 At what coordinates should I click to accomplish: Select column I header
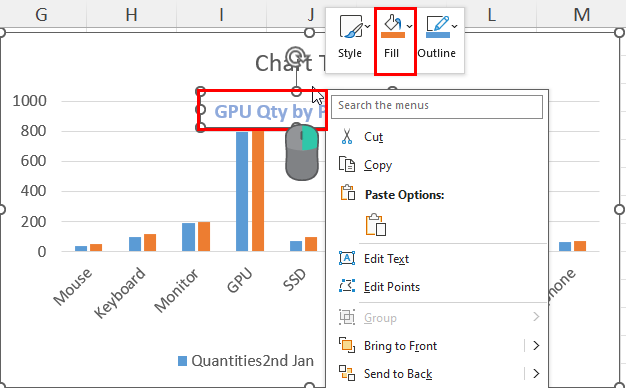pos(221,14)
